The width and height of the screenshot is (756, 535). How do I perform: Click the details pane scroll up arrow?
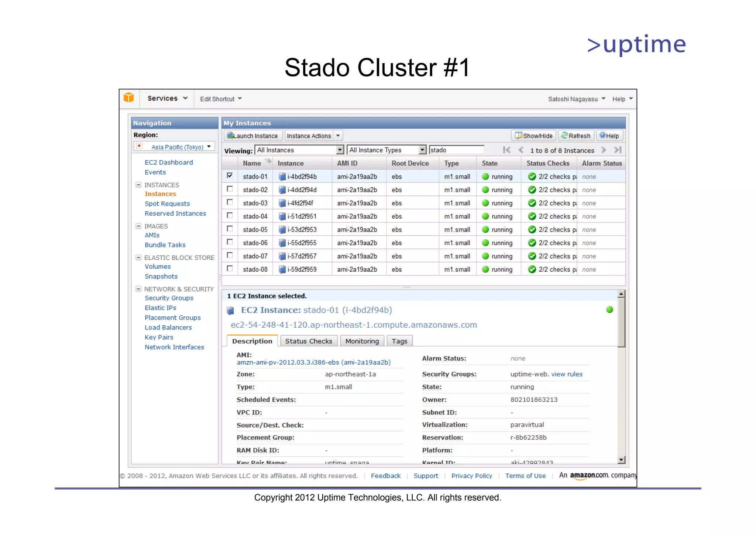pos(621,294)
